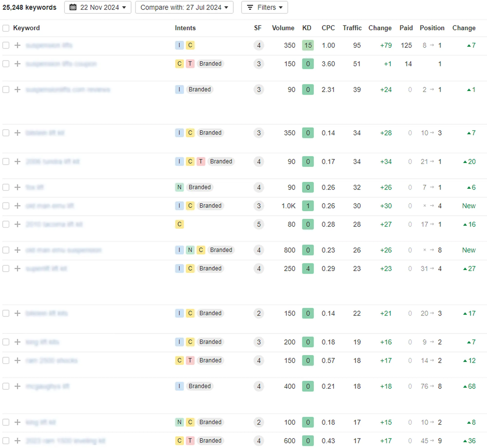Open the 22 Nov 2024 date dropdown
This screenshot has width=487, height=448.
[x=98, y=7]
